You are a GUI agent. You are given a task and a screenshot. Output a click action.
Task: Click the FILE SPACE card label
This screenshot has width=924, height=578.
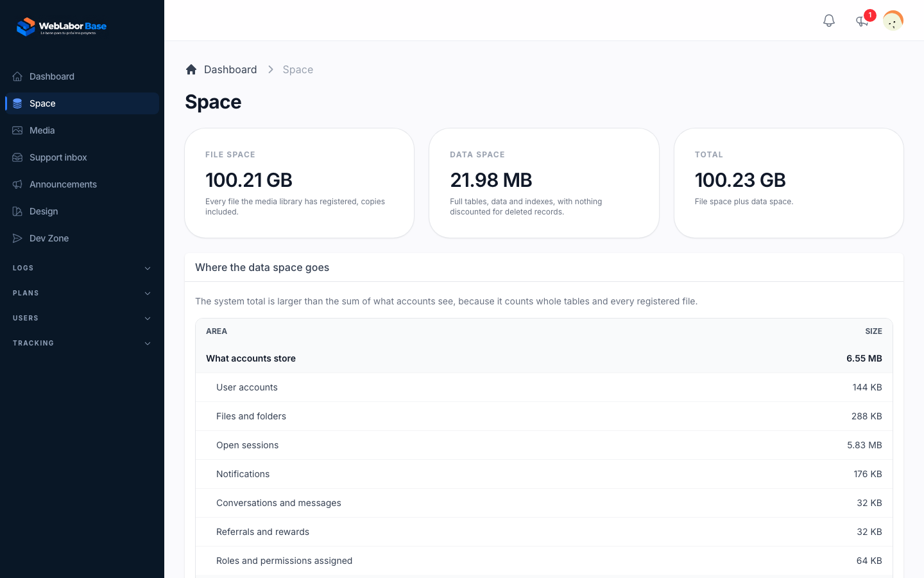(230, 155)
